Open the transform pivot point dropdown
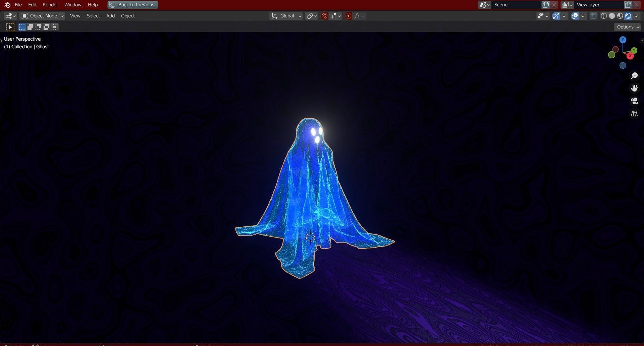644x346 pixels. pyautogui.click(x=312, y=16)
